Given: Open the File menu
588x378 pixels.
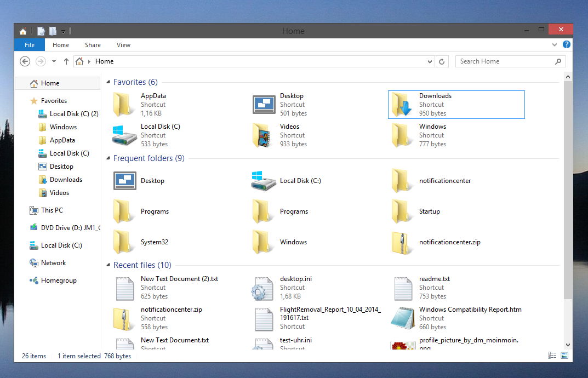Looking at the screenshot, I should [x=30, y=44].
